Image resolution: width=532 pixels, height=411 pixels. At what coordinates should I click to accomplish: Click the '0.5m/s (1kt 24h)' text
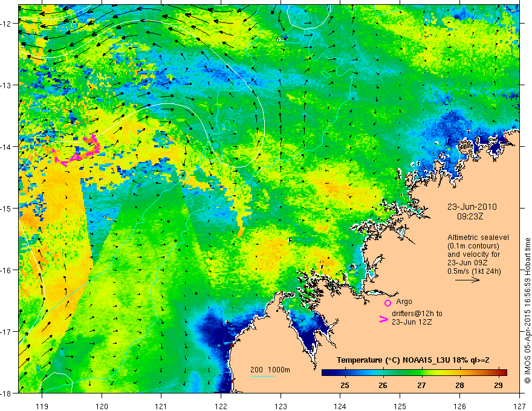(x=474, y=271)
